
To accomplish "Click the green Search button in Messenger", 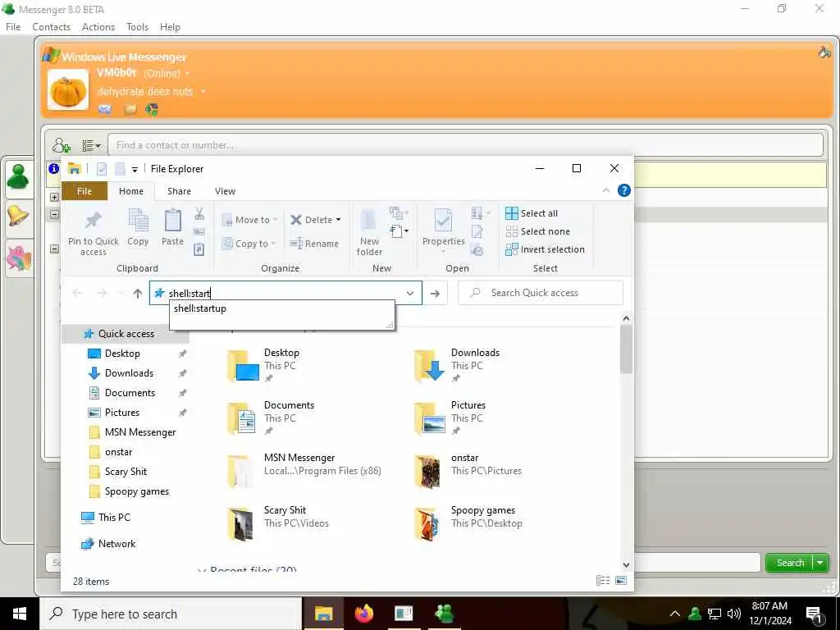I will click(790, 563).
